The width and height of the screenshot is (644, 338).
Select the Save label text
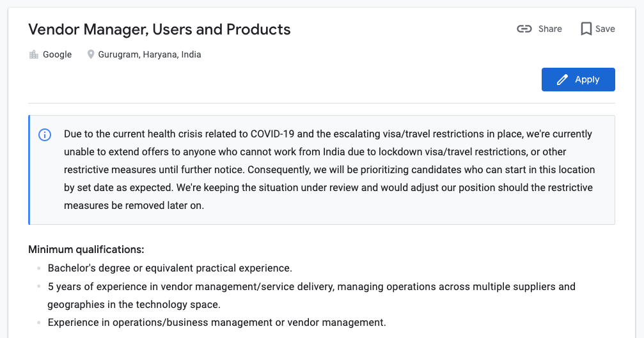pyautogui.click(x=605, y=29)
